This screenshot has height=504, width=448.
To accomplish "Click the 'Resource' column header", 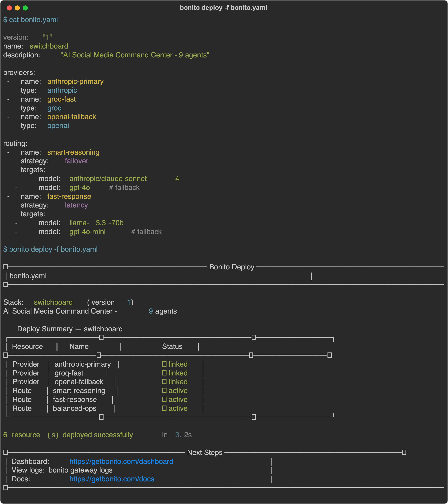I will (x=27, y=346).
